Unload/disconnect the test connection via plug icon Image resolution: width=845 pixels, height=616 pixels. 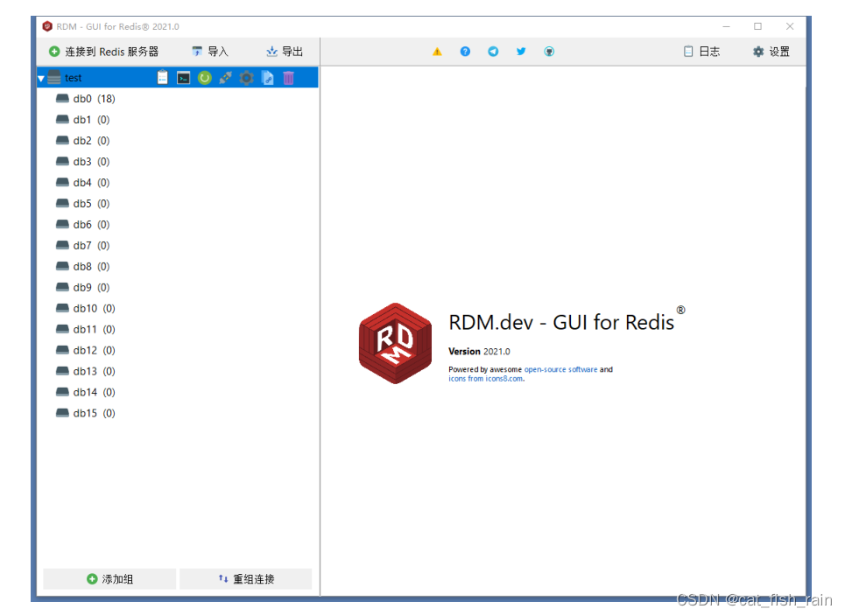click(x=225, y=77)
